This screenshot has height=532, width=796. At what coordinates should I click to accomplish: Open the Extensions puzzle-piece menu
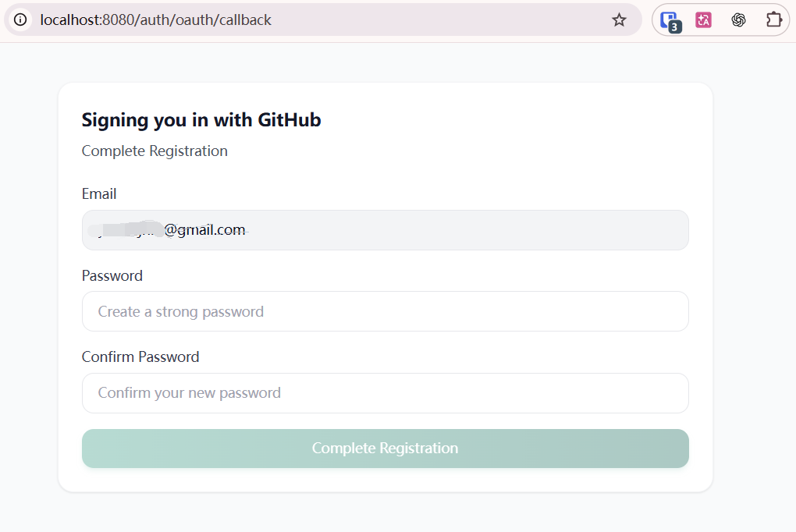773,20
